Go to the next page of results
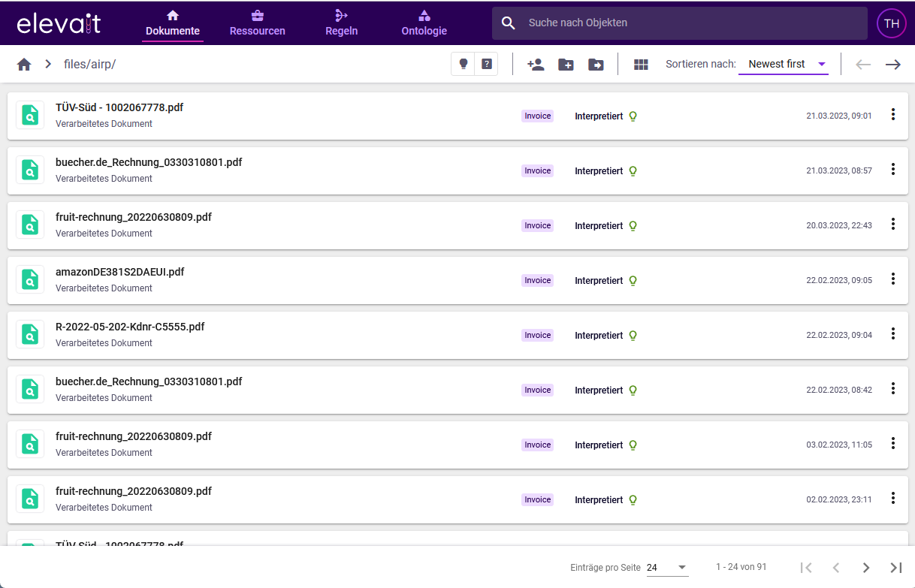The height and width of the screenshot is (588, 915). [x=865, y=568]
